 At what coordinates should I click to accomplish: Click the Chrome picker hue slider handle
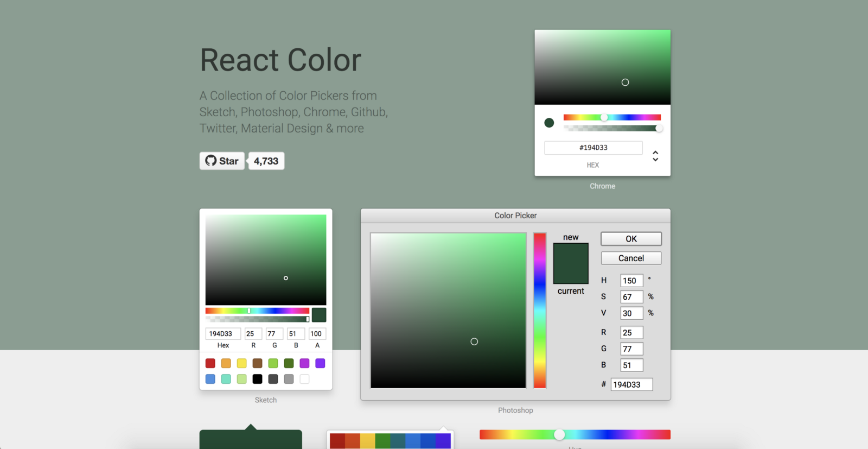click(x=604, y=117)
